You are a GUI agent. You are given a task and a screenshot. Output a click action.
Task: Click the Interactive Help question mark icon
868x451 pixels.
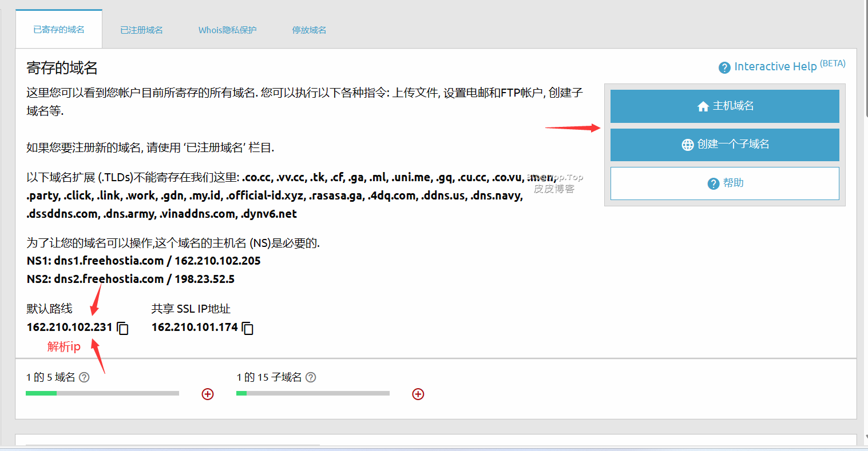point(724,67)
